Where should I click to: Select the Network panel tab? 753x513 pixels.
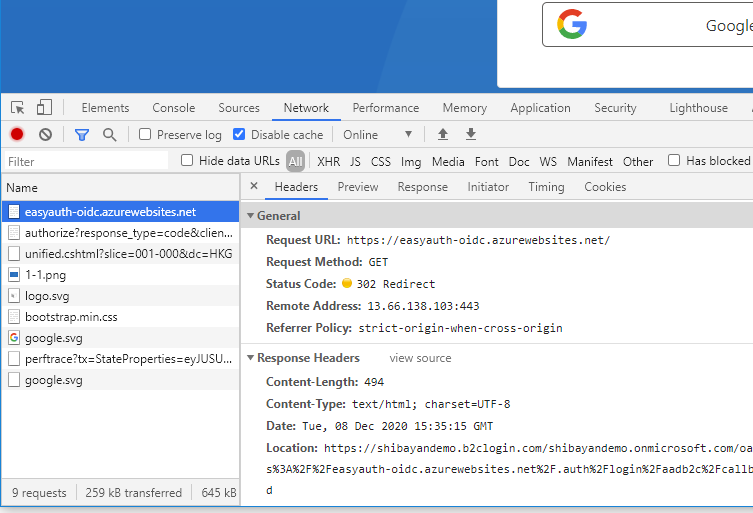click(x=306, y=108)
